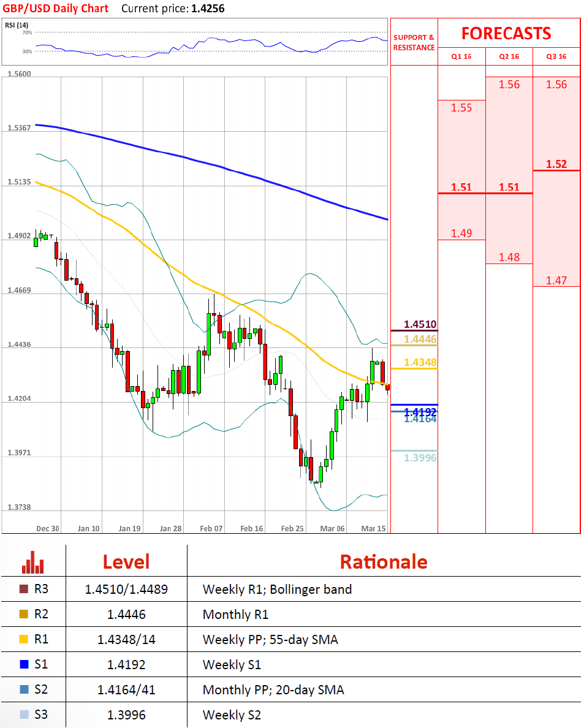Click the 1.5600 price axis label
Image resolution: width=584 pixels, height=728 pixels.
[x=19, y=74]
